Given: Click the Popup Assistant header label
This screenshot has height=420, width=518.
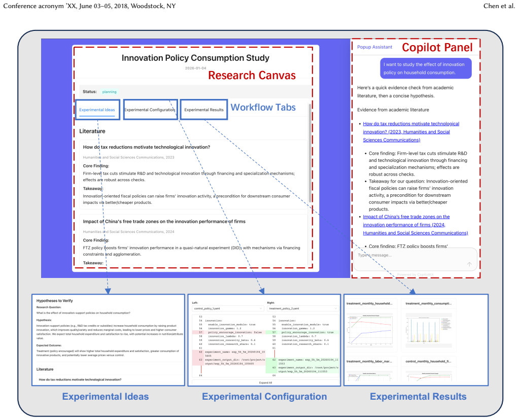Looking at the screenshot, I should 374,47.
